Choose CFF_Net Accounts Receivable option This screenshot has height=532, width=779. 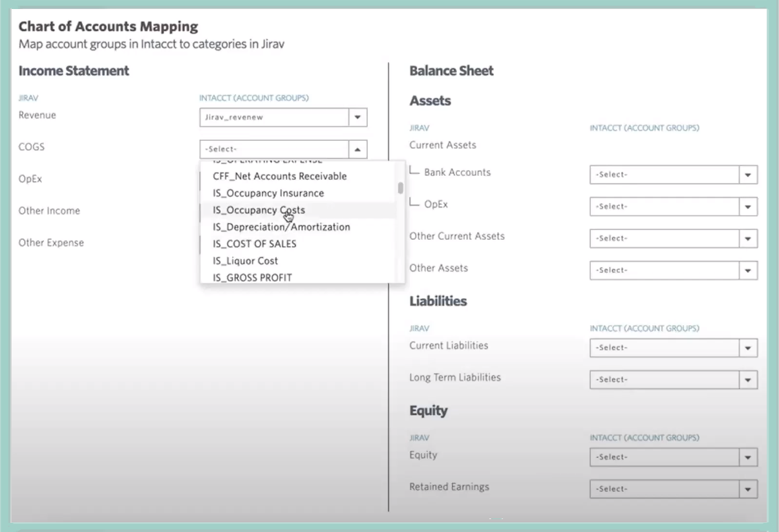(x=279, y=176)
